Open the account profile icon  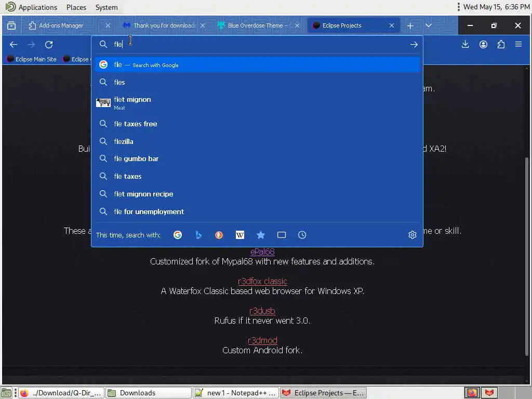(483, 45)
